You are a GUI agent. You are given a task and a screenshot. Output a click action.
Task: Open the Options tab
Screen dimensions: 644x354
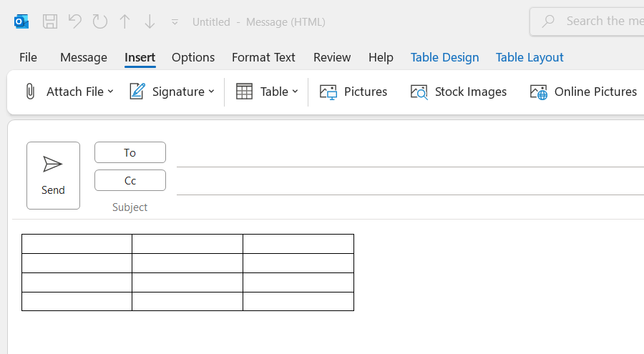pos(193,57)
